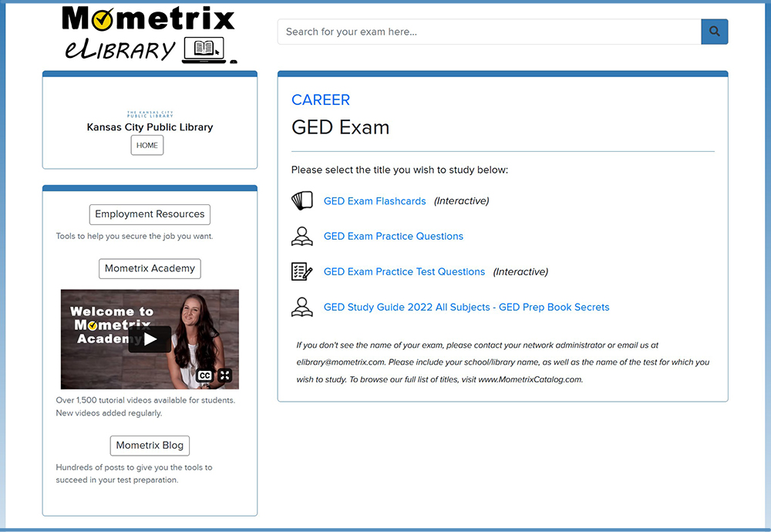
Task: Click the GED Exam heading
Action: (340, 127)
